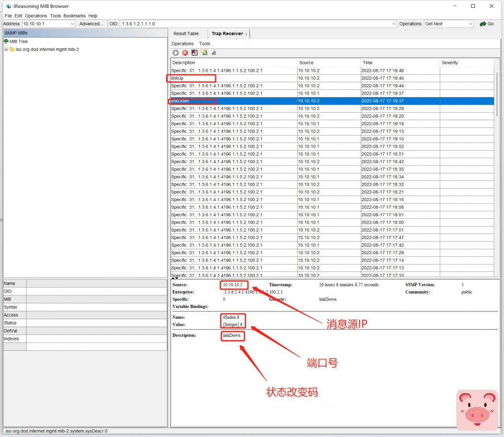Click the Indexes row in the properties table
The width and height of the screenshot is (504, 437).
pos(85,339)
